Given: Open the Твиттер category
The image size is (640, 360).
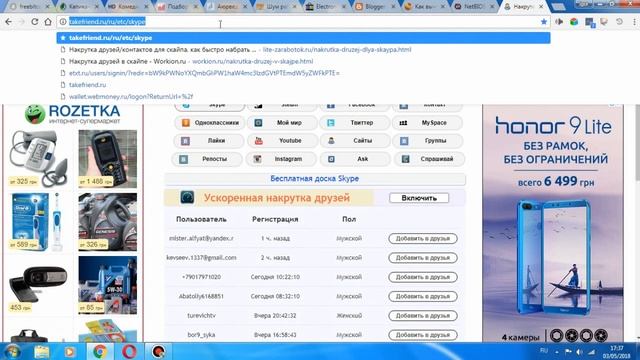Looking at the screenshot, I should [354, 122].
